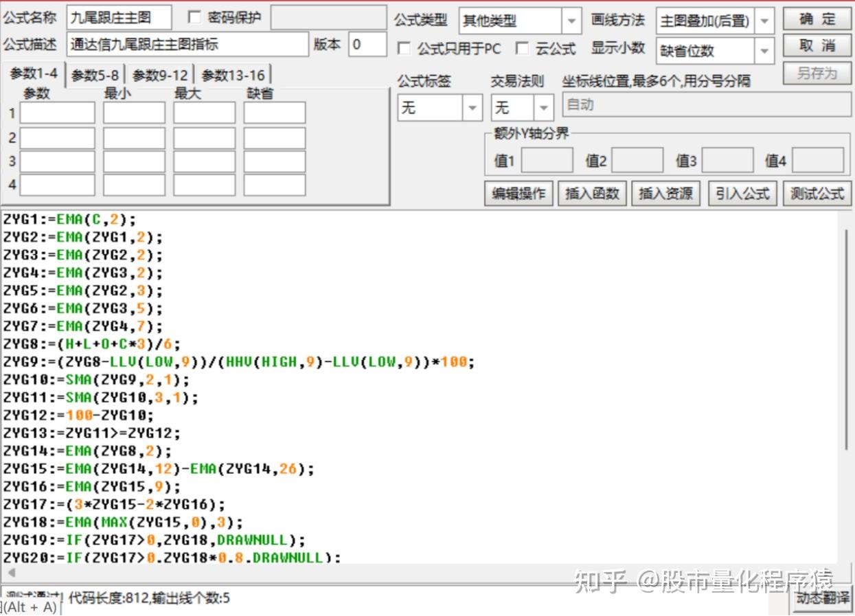
Task: Click the 值2 input field
Action: 637,160
